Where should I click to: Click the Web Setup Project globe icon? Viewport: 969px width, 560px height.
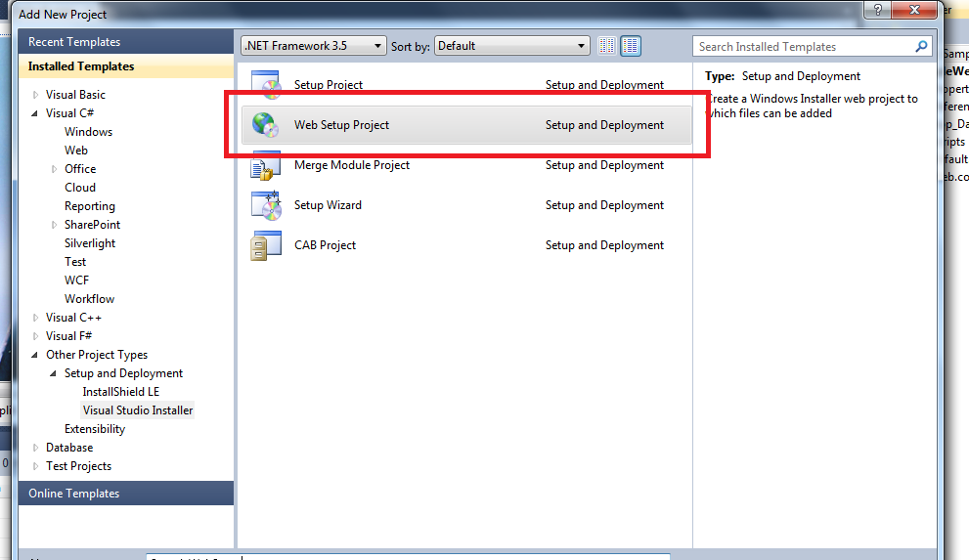266,125
